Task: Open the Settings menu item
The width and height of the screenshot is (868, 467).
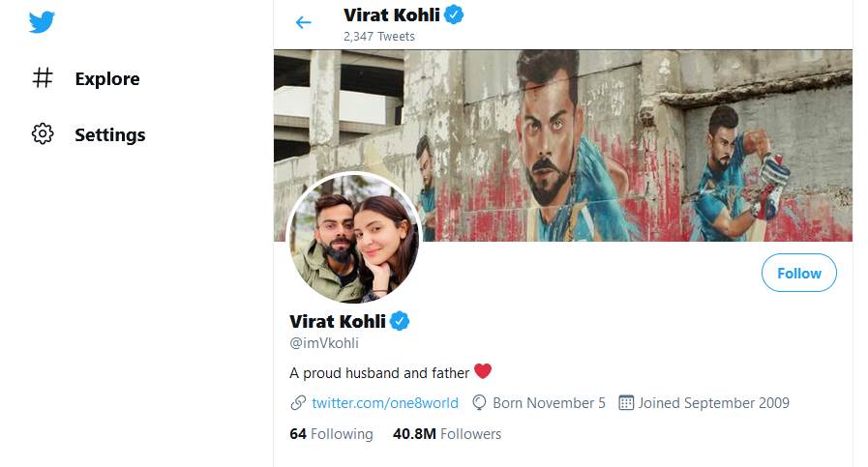Action: [109, 135]
